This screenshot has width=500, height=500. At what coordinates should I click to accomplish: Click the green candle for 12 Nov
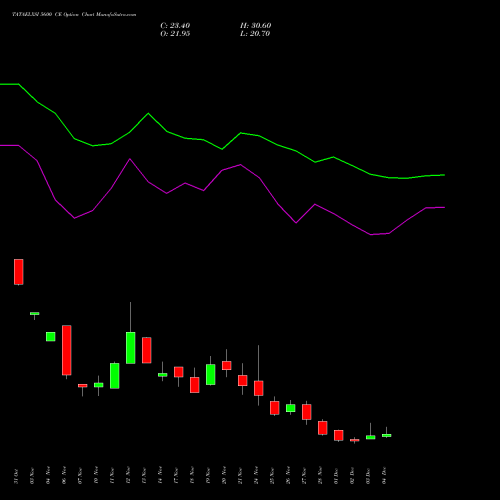(x=131, y=348)
